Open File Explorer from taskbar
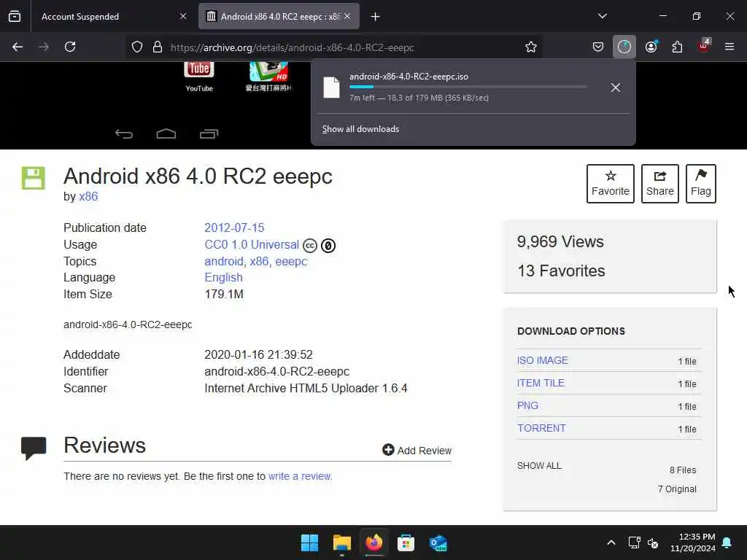 tap(342, 542)
